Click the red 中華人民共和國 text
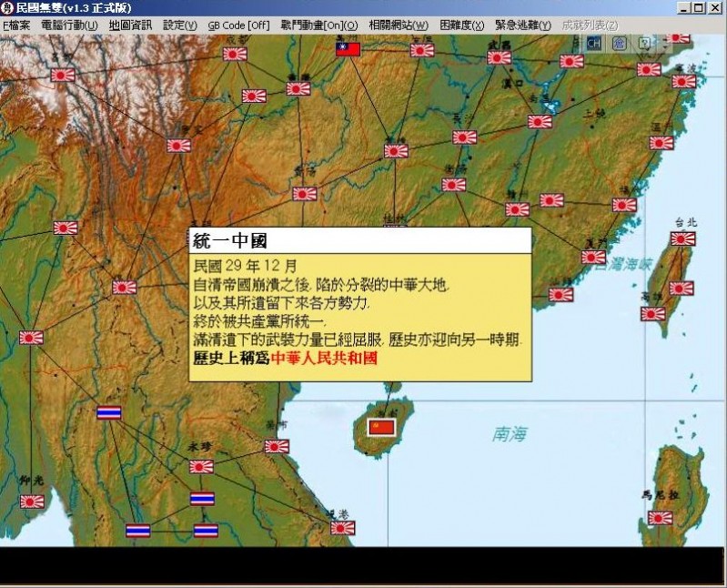Screen dimensions: 727x588 tap(324, 359)
